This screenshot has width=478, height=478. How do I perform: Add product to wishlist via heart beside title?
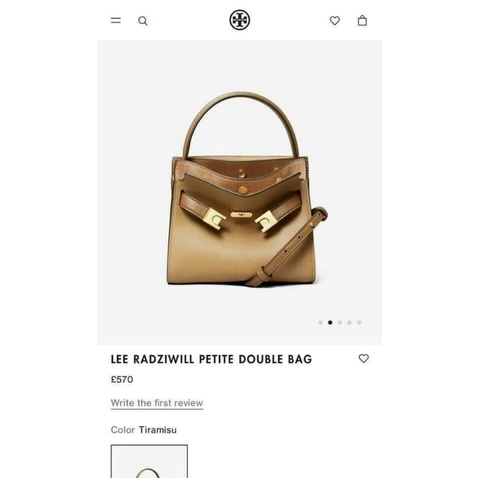click(363, 359)
